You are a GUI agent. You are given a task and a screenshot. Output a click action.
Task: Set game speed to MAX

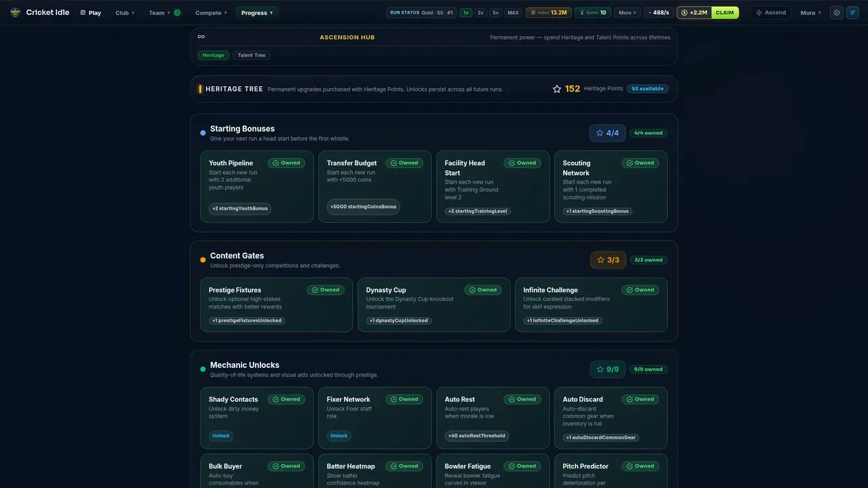[x=513, y=12]
